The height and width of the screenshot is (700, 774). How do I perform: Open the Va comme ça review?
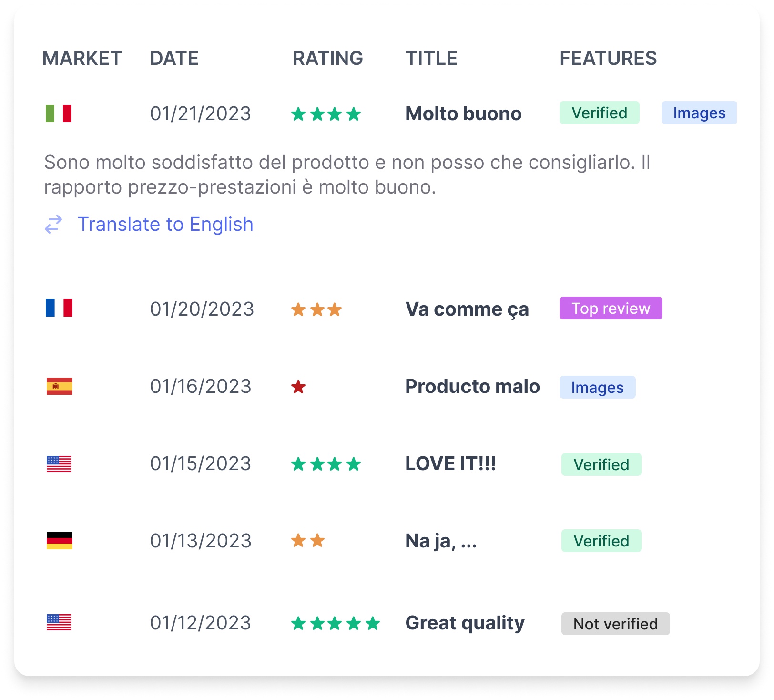(x=467, y=309)
